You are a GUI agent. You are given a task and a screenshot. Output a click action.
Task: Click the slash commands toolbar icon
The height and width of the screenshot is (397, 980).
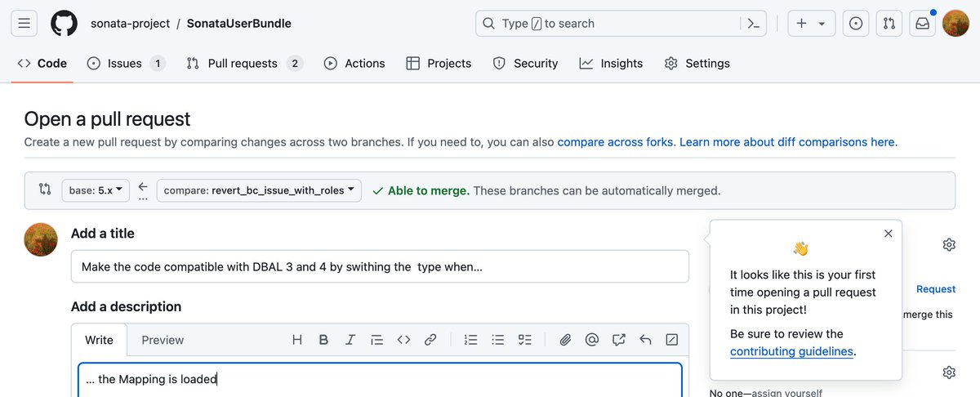tap(672, 340)
